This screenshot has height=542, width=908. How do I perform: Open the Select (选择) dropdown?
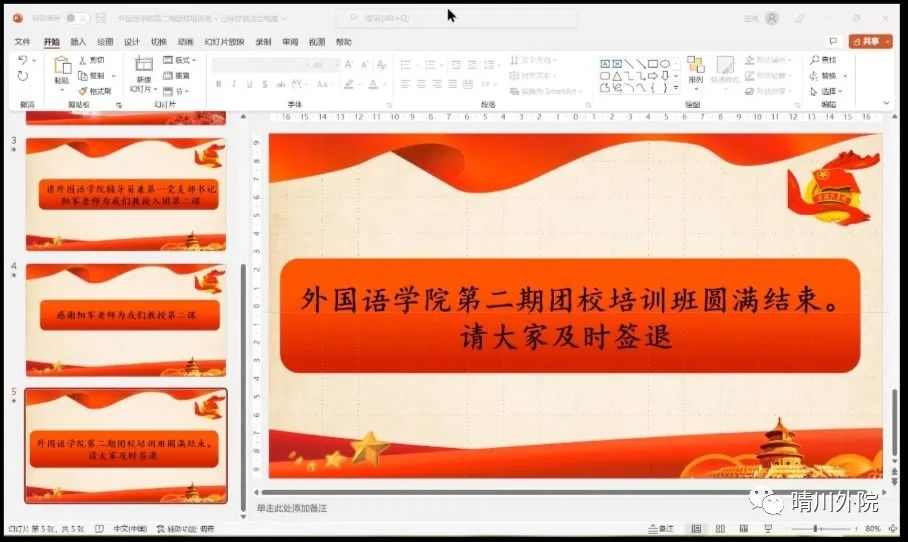(827, 91)
